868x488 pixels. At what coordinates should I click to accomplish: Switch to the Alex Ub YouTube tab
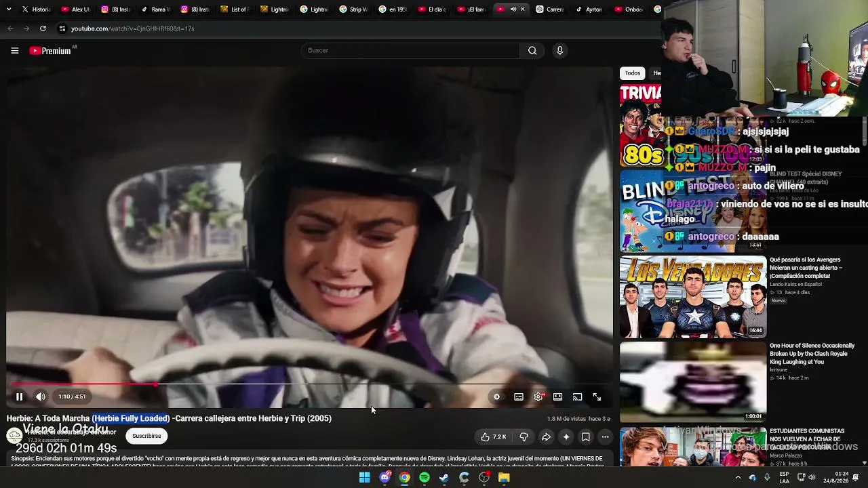(x=75, y=9)
